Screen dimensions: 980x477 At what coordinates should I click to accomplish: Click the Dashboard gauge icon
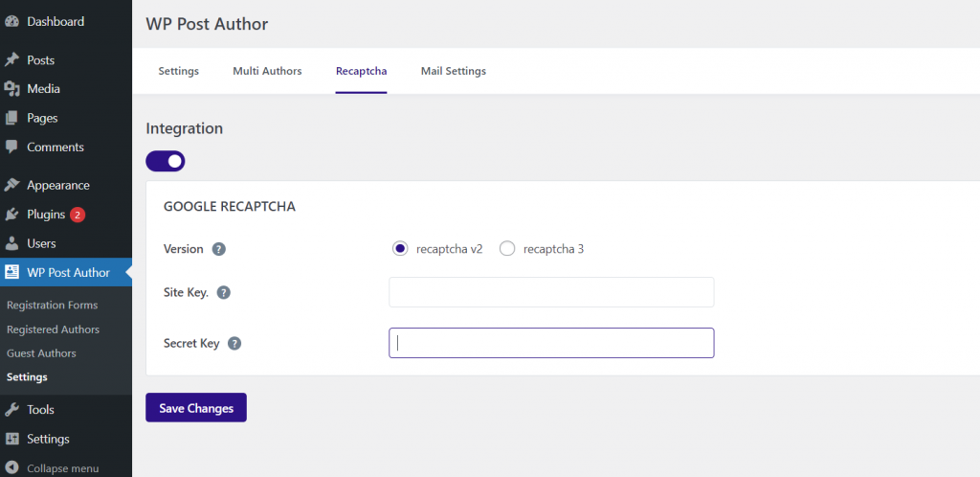pyautogui.click(x=11, y=22)
